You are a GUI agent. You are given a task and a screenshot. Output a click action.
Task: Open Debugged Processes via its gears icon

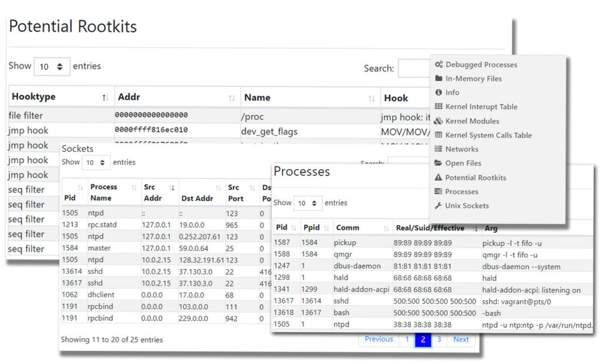click(x=439, y=64)
